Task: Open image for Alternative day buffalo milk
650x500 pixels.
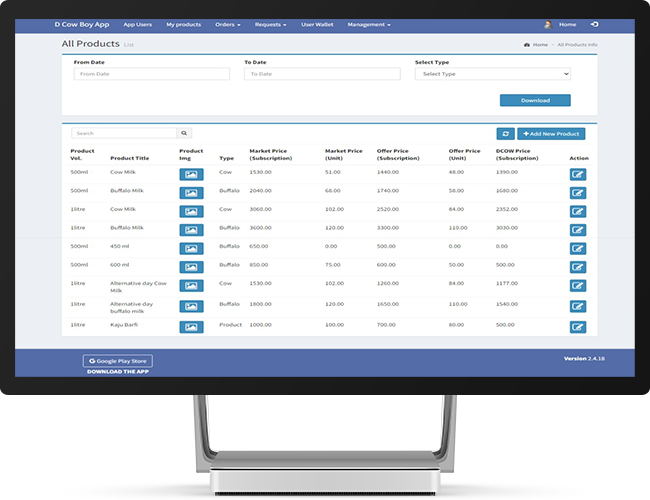Action: click(191, 306)
